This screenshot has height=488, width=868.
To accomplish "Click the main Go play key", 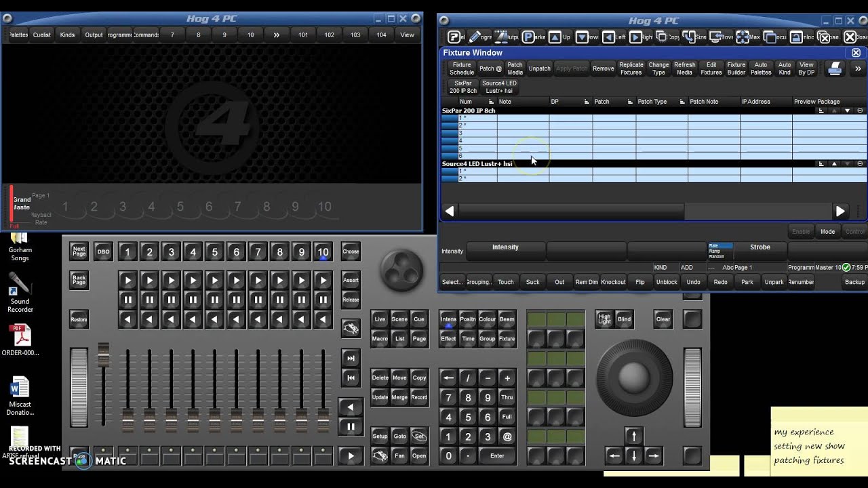I will (351, 455).
